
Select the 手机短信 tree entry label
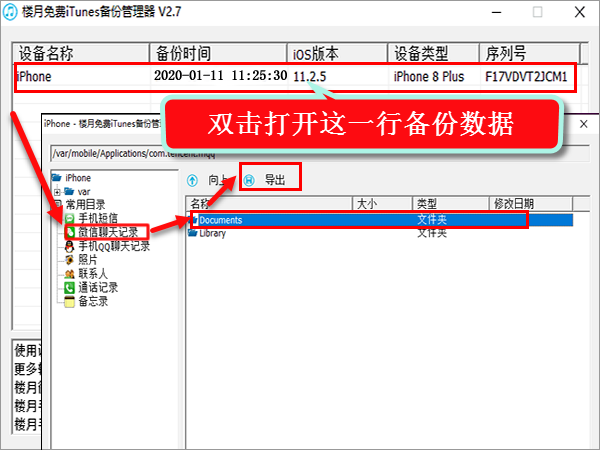[98, 218]
